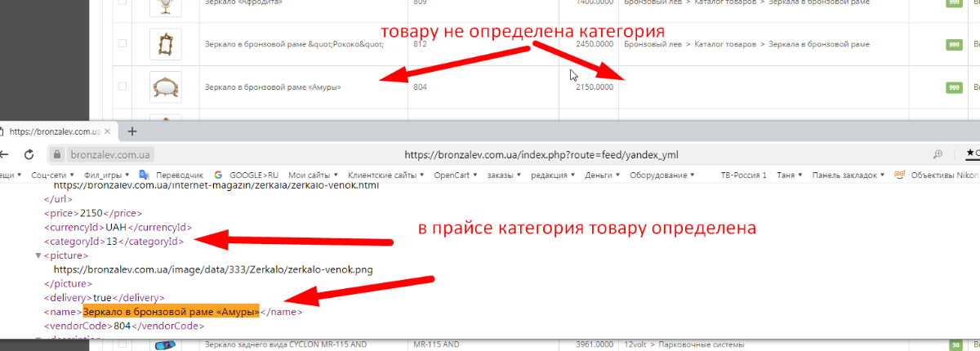Open the ТВ-Россия 1 bookmark

coord(743,175)
